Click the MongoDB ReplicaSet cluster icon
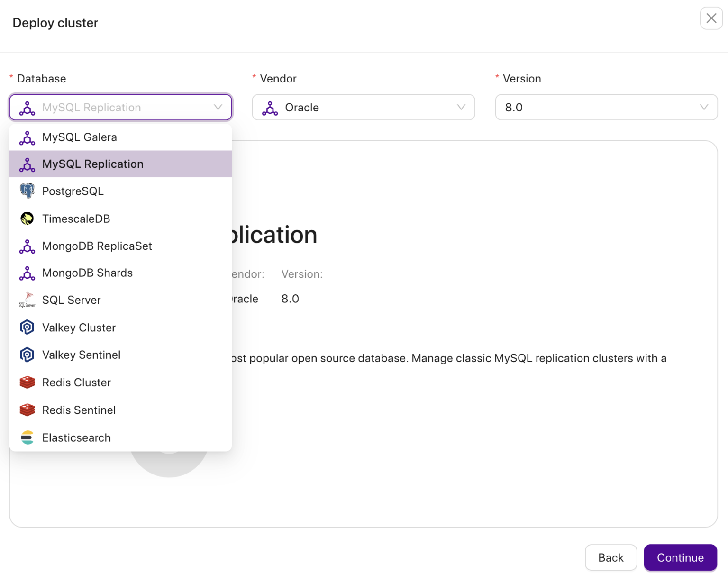This screenshot has height=583, width=728. pos(27,246)
